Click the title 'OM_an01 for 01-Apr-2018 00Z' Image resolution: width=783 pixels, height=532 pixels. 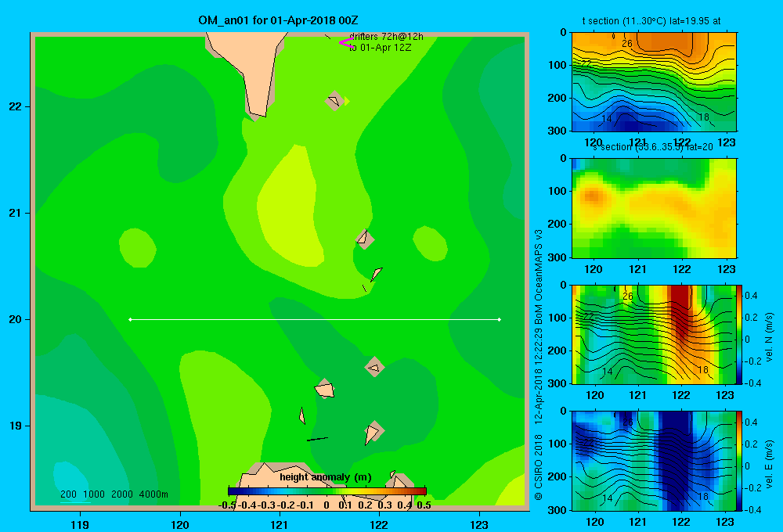pos(278,20)
